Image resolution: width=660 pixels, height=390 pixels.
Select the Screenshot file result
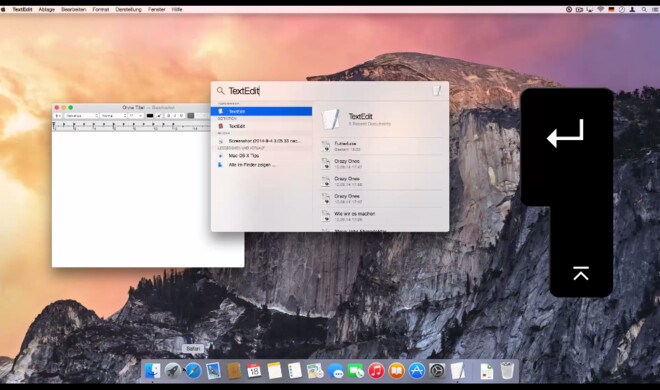pos(261,141)
